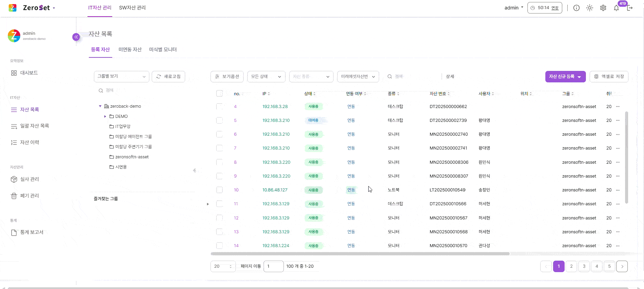This screenshot has width=644, height=289.
Task: Go to page 3 in pagination
Action: tap(584, 266)
